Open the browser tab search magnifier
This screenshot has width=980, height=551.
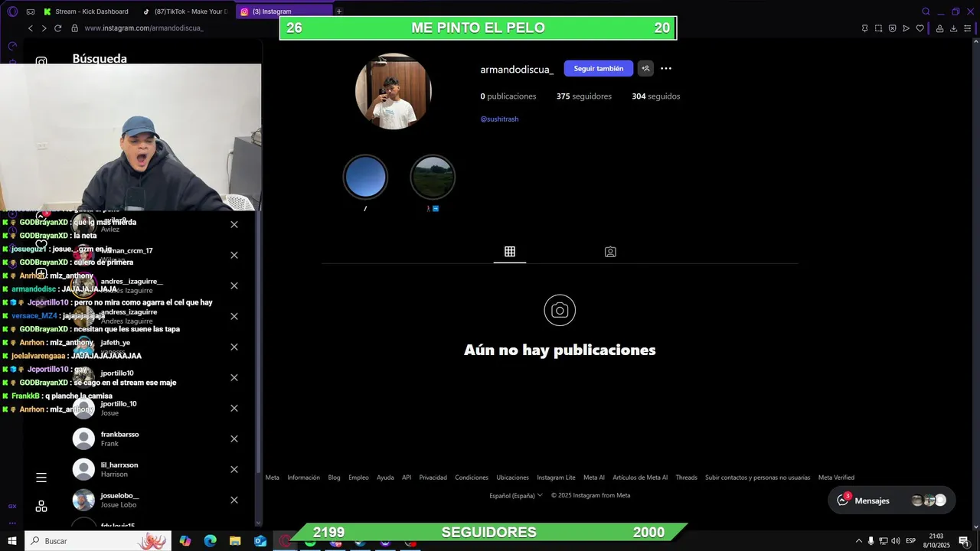pyautogui.click(x=926, y=11)
